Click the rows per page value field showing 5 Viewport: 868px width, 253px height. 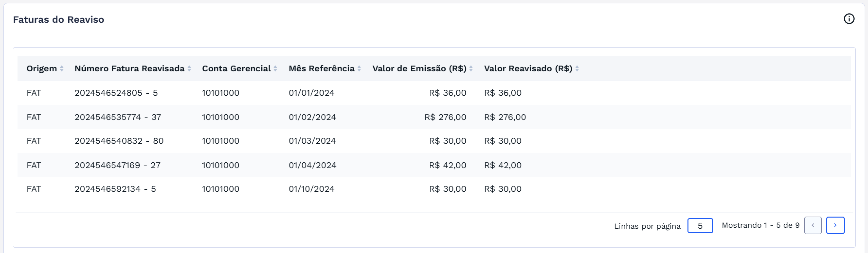[700, 225]
